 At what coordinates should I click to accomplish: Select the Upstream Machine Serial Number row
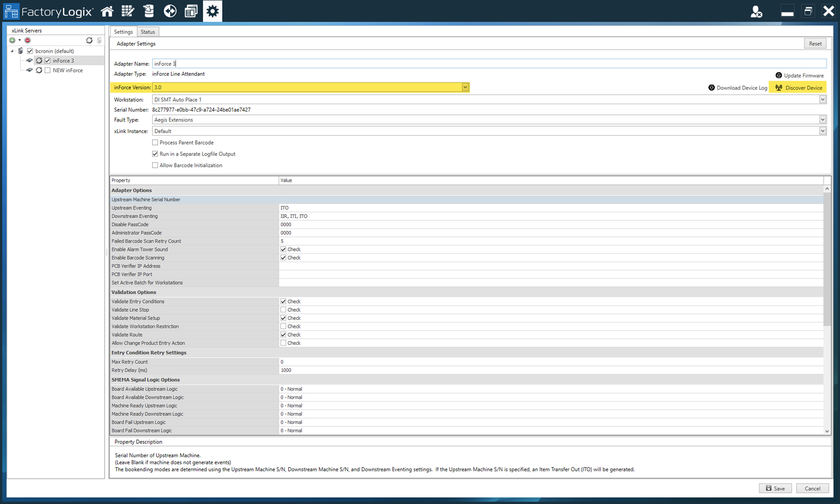click(467, 200)
